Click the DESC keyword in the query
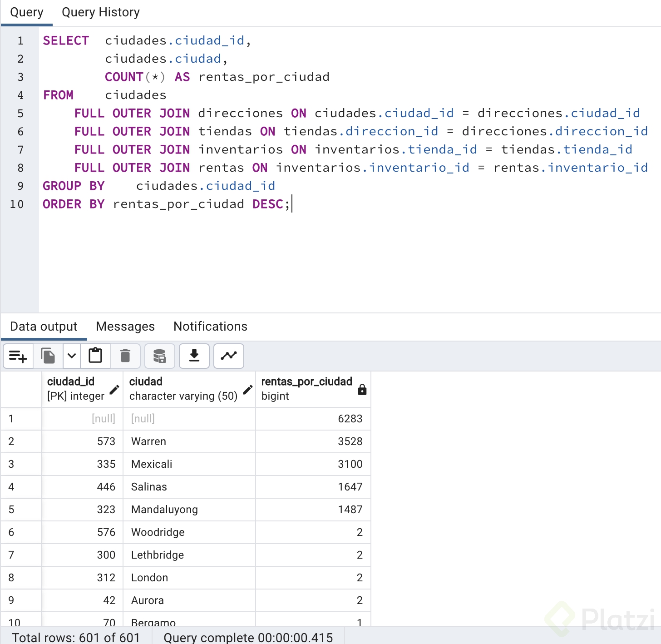The height and width of the screenshot is (644, 661). [x=268, y=204]
